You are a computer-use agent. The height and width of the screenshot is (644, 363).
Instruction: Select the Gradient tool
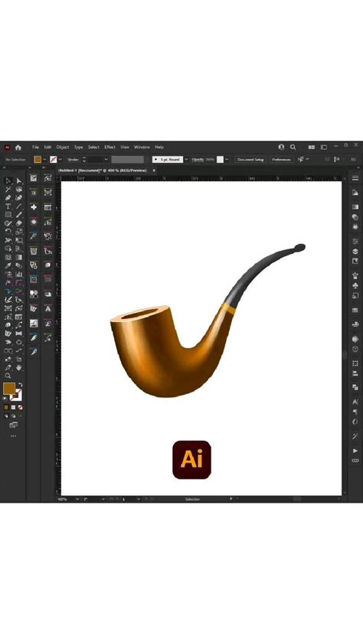point(19,258)
